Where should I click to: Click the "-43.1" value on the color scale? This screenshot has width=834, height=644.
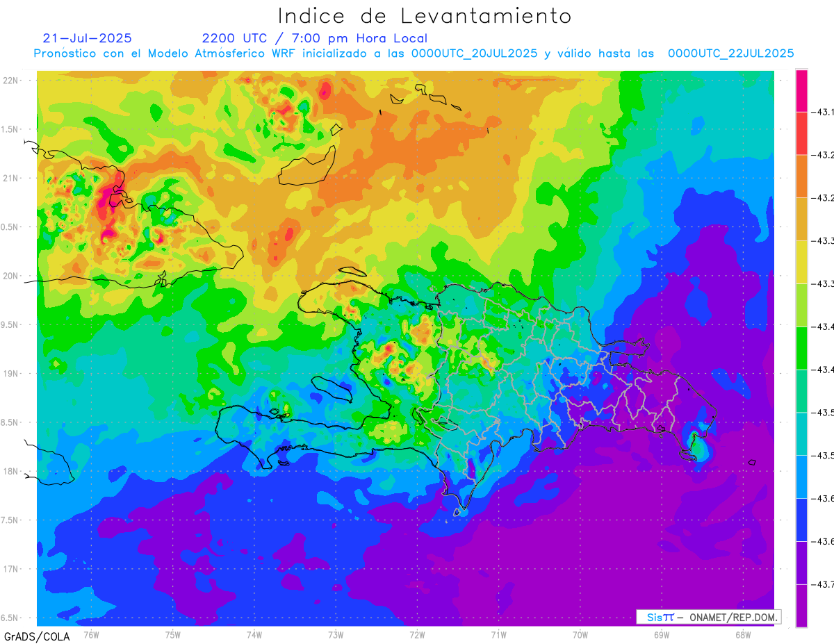coord(821,112)
